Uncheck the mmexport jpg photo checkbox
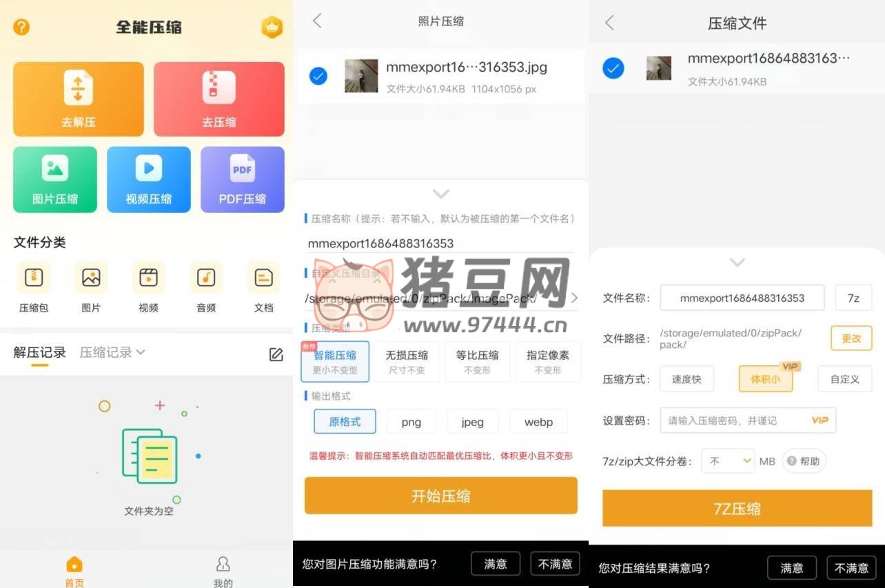The height and width of the screenshot is (588, 885). tap(318, 76)
